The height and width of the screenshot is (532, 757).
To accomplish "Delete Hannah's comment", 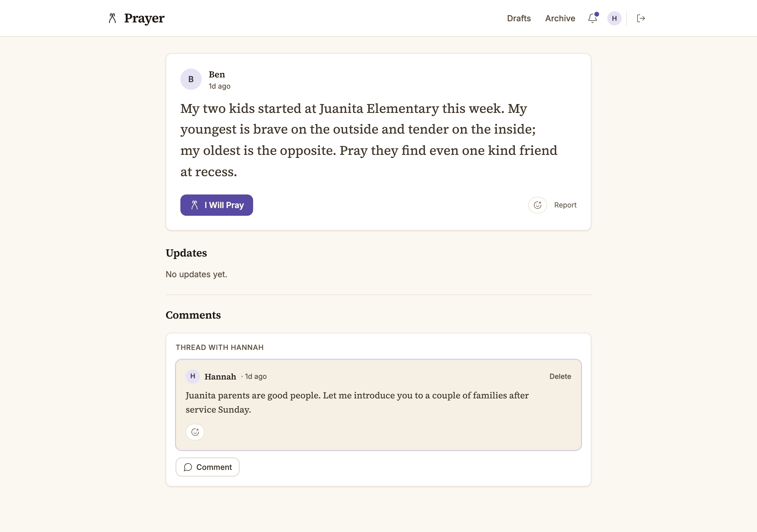I will pyautogui.click(x=560, y=376).
